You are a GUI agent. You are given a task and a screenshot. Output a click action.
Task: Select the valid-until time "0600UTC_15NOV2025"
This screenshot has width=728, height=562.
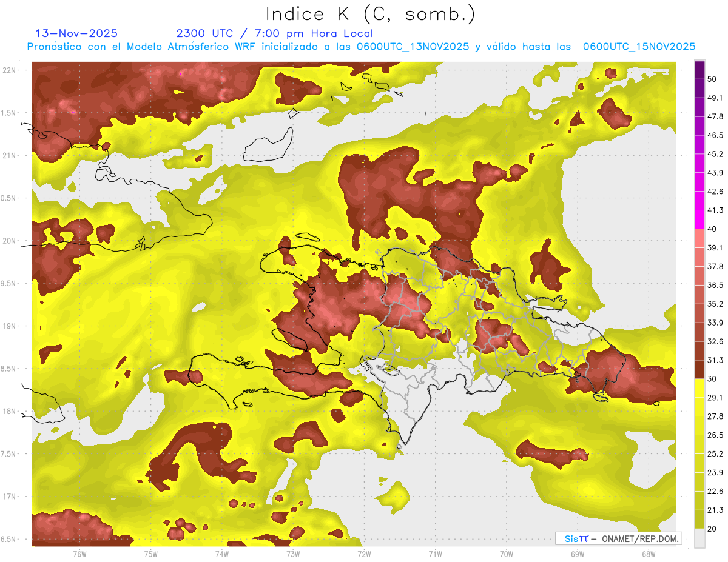tap(639, 47)
